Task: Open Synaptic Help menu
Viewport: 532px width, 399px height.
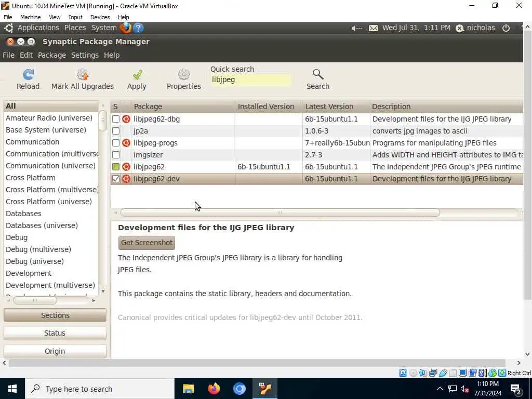Action: tap(112, 55)
